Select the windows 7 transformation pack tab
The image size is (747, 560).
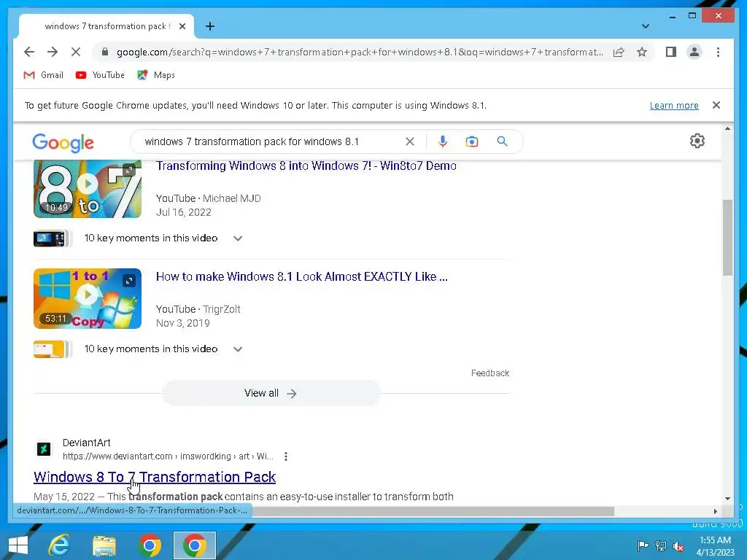[106, 26]
